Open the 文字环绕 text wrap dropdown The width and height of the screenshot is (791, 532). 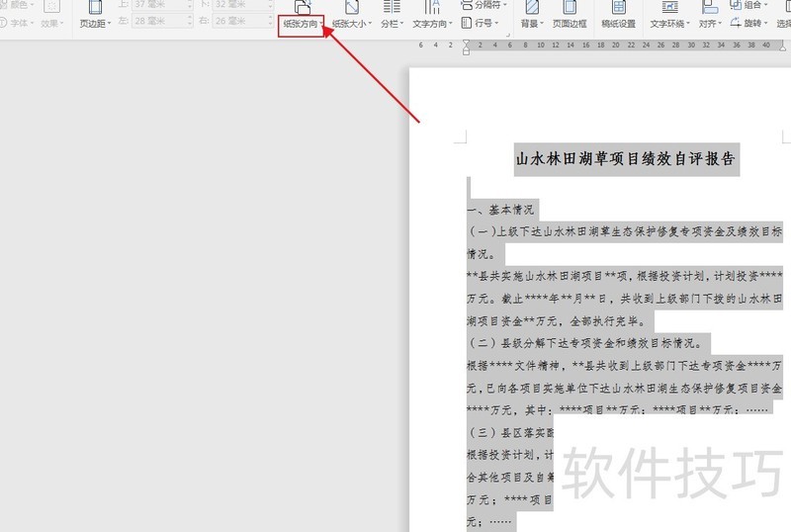(x=669, y=24)
